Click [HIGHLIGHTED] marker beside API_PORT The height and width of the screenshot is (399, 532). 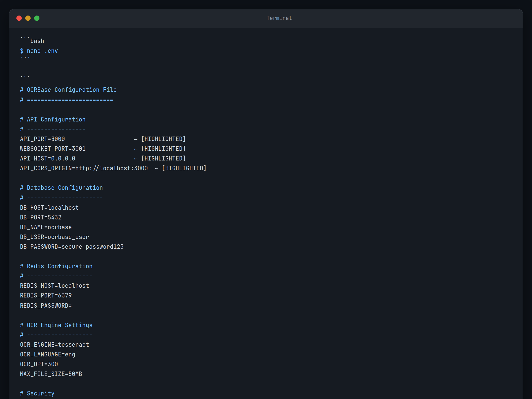164,139
